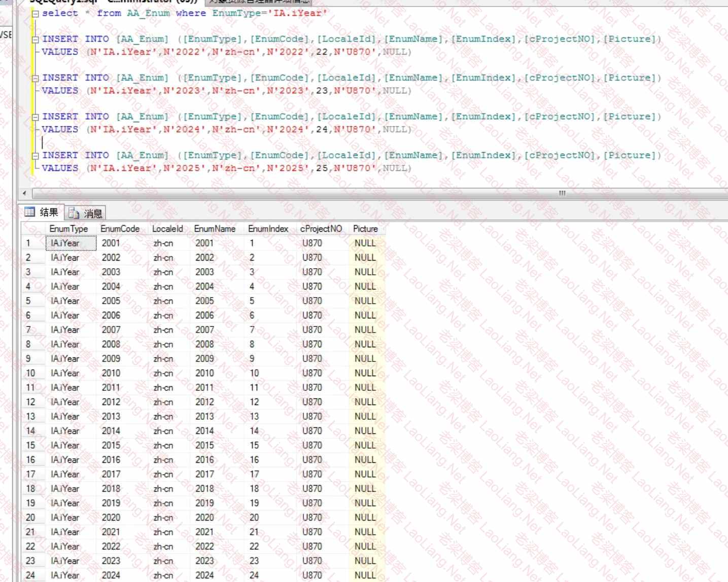Click the EnumCode cell showing 2015
This screenshot has height=582, width=728.
click(x=111, y=445)
